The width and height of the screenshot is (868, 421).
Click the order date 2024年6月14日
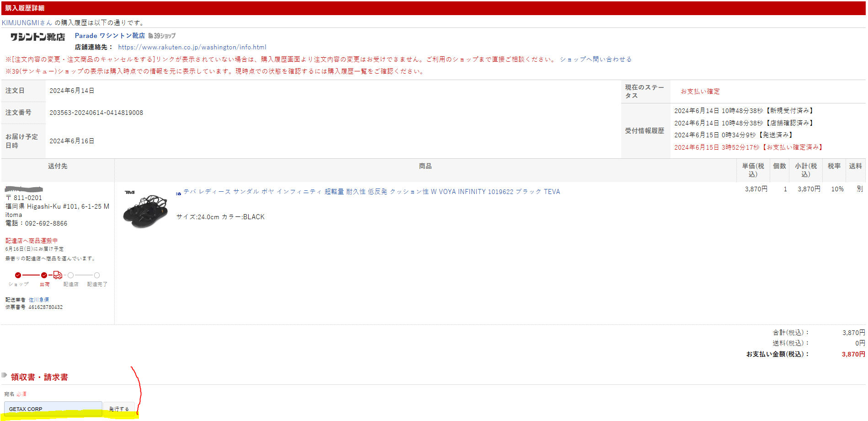72,91
